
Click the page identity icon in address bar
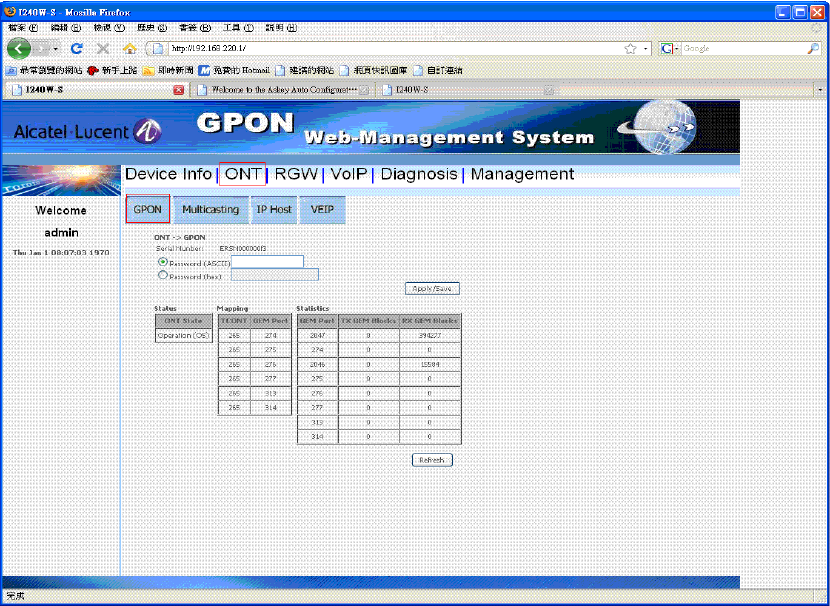[x=158, y=49]
